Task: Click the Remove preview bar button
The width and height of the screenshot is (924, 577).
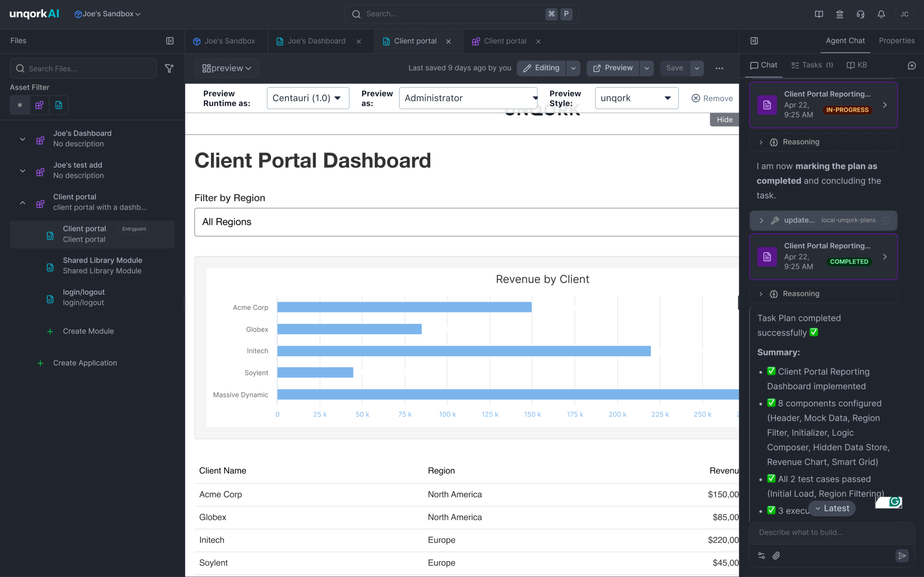Action: point(712,98)
